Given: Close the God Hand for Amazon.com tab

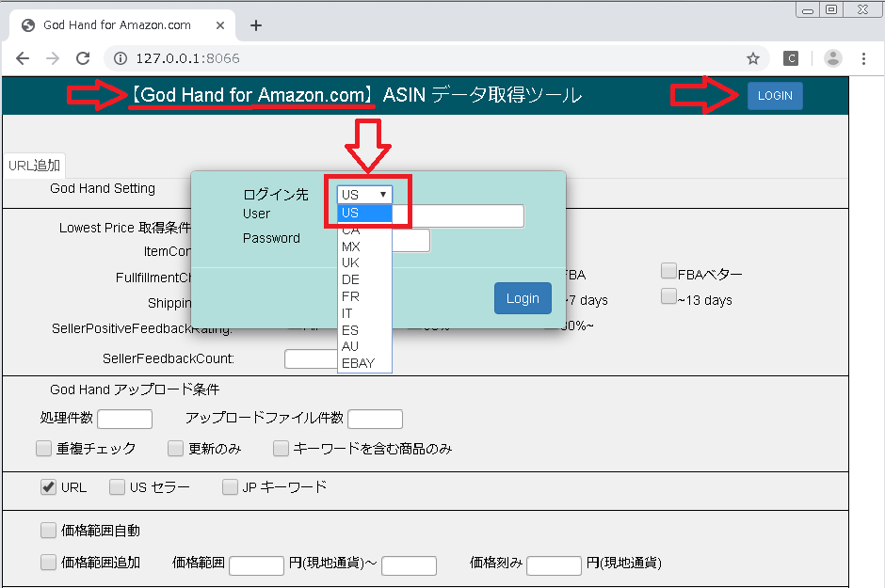Looking at the screenshot, I should [220, 25].
